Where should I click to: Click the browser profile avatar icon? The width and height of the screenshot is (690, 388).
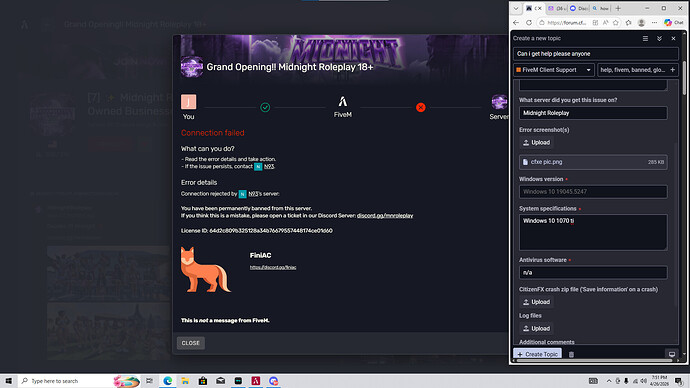(x=642, y=22)
